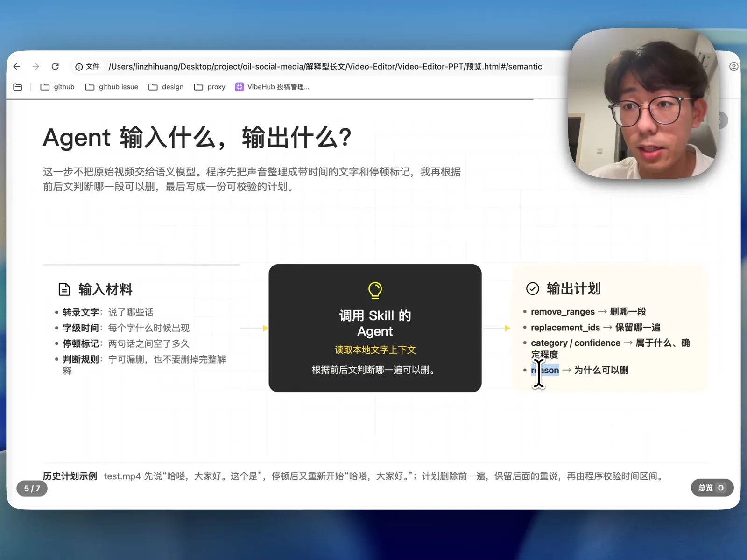Click the 根据前后文判断哪一遍可以删 line

click(375, 370)
